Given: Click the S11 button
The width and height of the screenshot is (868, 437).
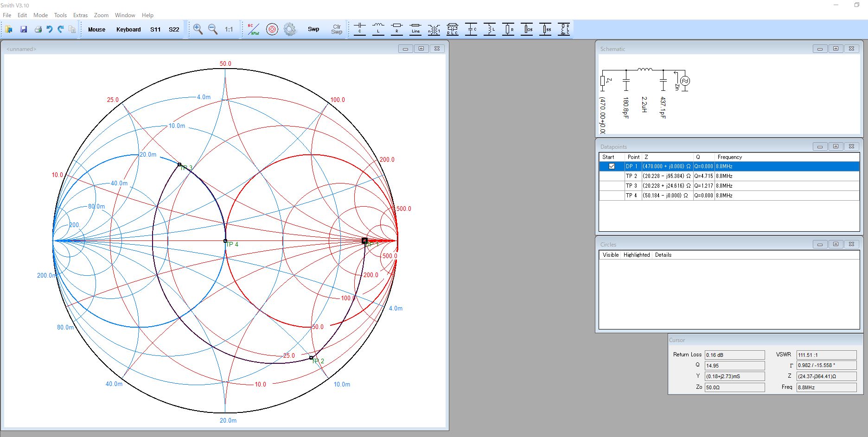Looking at the screenshot, I should (155, 29).
